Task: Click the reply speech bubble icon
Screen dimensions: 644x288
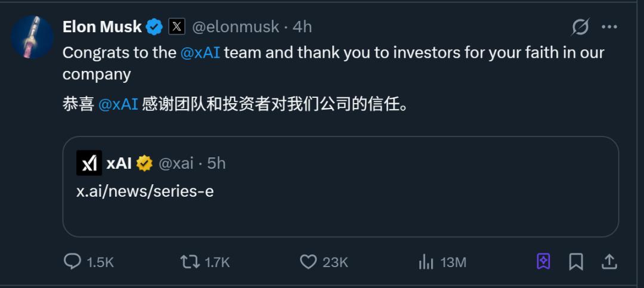Action: 72,261
